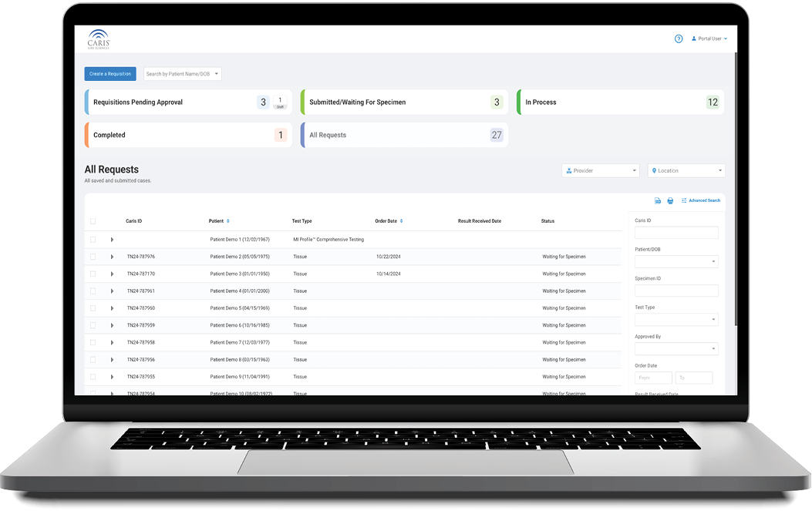Image resolution: width=812 pixels, height=511 pixels.
Task: Open the Test Type dropdown in search panel
Action: tap(676, 320)
